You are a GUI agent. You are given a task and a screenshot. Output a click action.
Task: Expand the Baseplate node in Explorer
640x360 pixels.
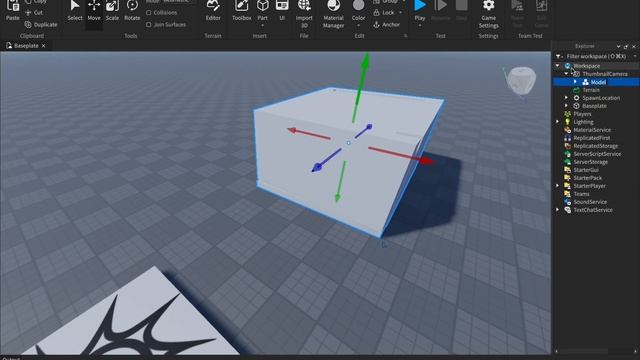click(566, 106)
